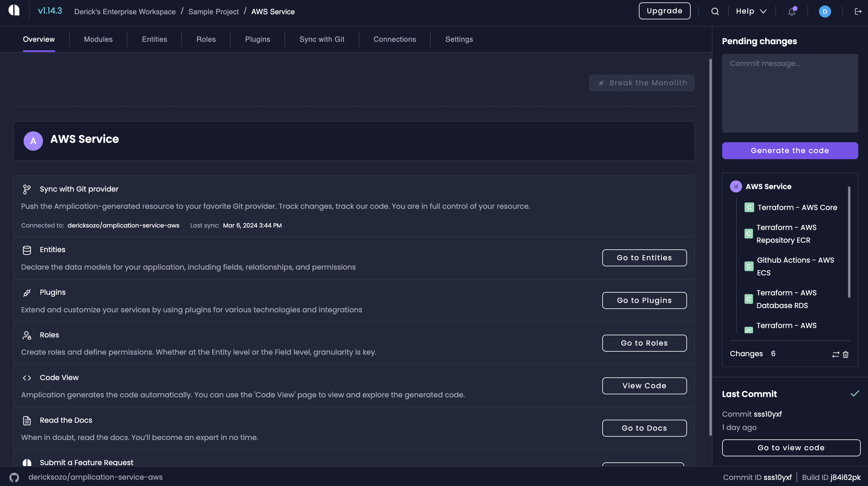The image size is (868, 486).
Task: Click the Go to Docs button
Action: pos(644,428)
